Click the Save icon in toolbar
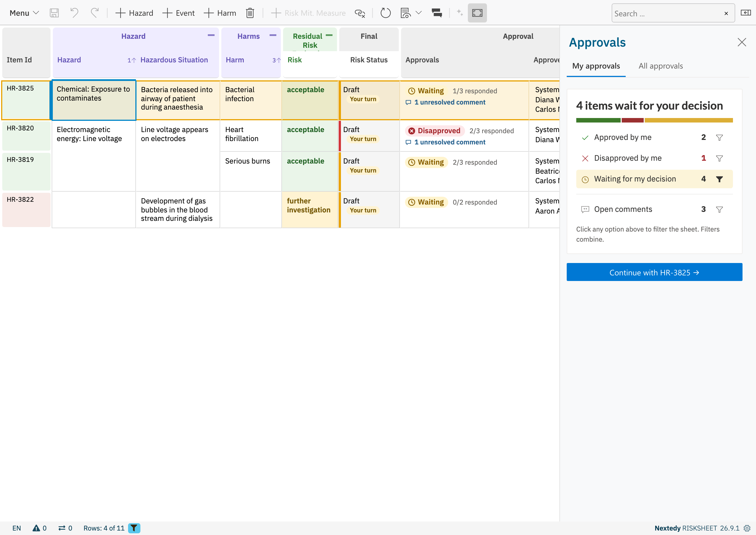The image size is (756, 535). [54, 13]
